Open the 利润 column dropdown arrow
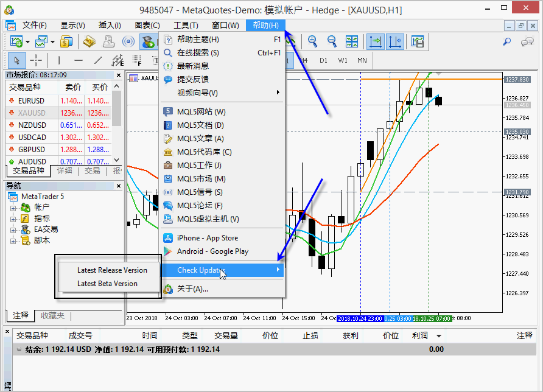Image resolution: width=543 pixels, height=392 pixels. [439, 336]
